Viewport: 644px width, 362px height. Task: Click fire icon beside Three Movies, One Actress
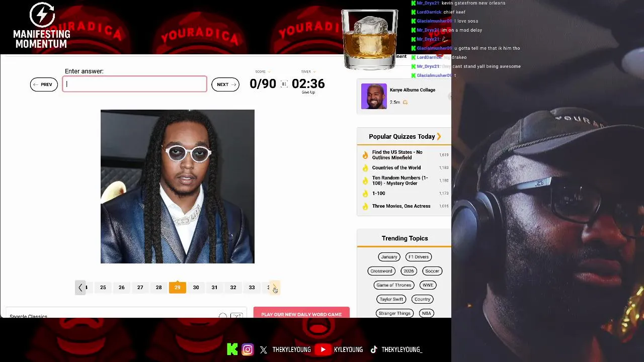coord(365,206)
